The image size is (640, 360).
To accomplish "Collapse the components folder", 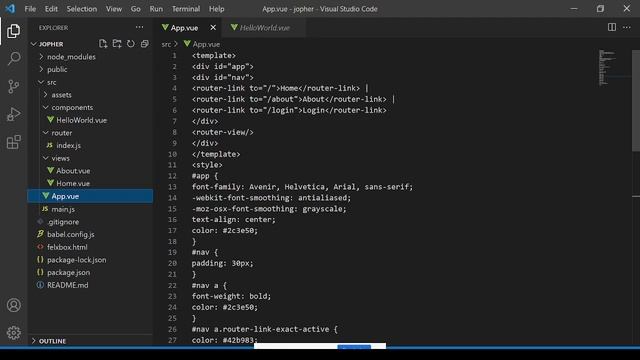I will point(90,107).
